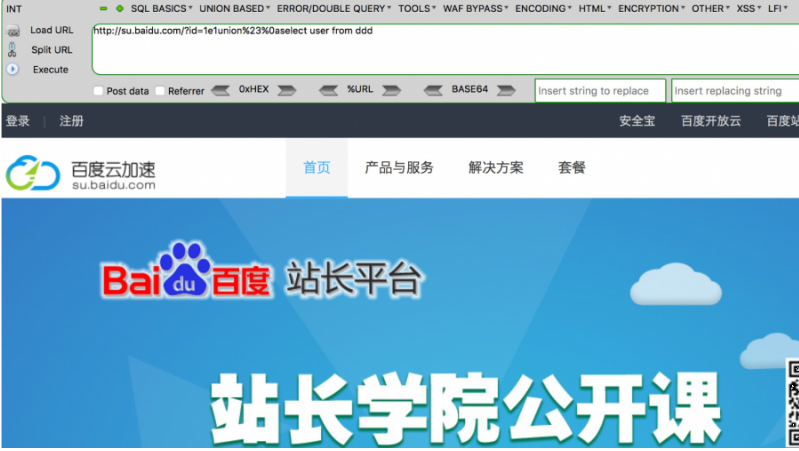Click the 站长平台 banner text
799x451 pixels.
pyautogui.click(x=355, y=278)
